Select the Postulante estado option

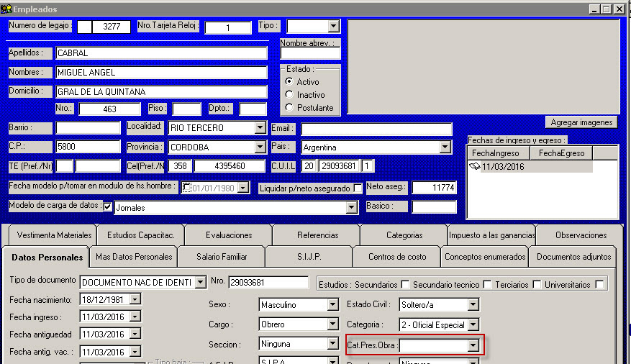(289, 107)
